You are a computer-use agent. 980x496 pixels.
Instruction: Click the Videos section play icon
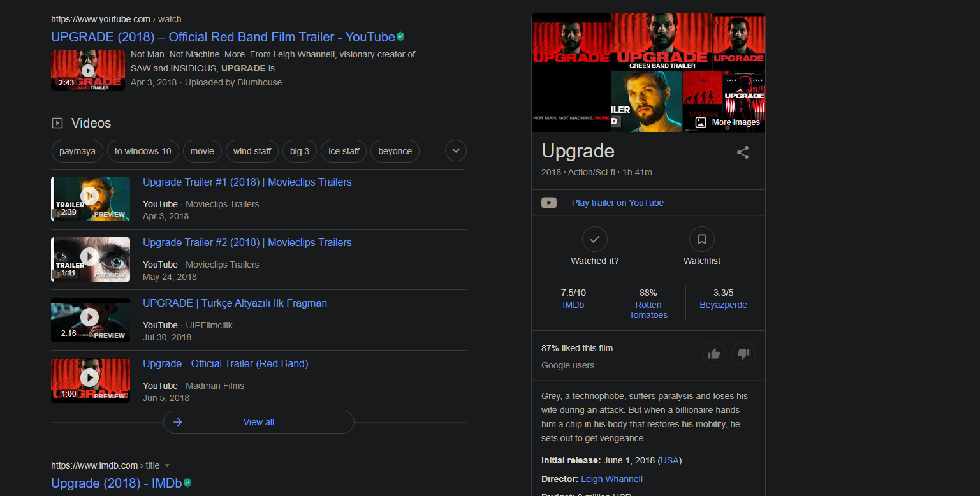click(x=57, y=123)
